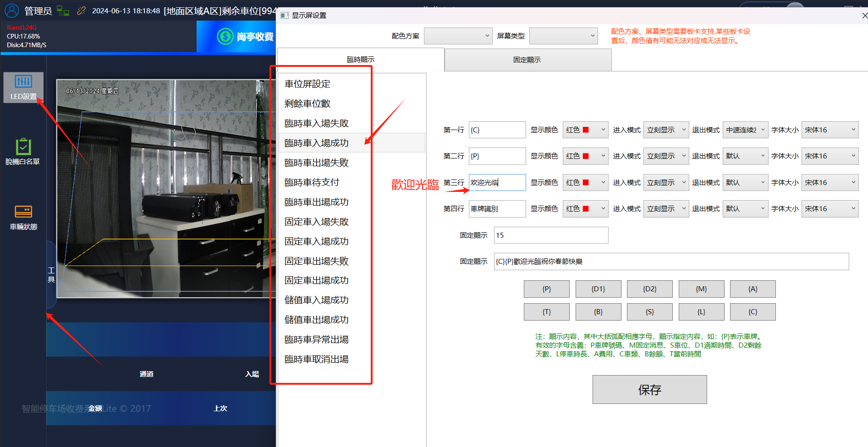Open 第三行 字体大小 dropdown
This screenshot has width=868, height=447.
(x=830, y=183)
